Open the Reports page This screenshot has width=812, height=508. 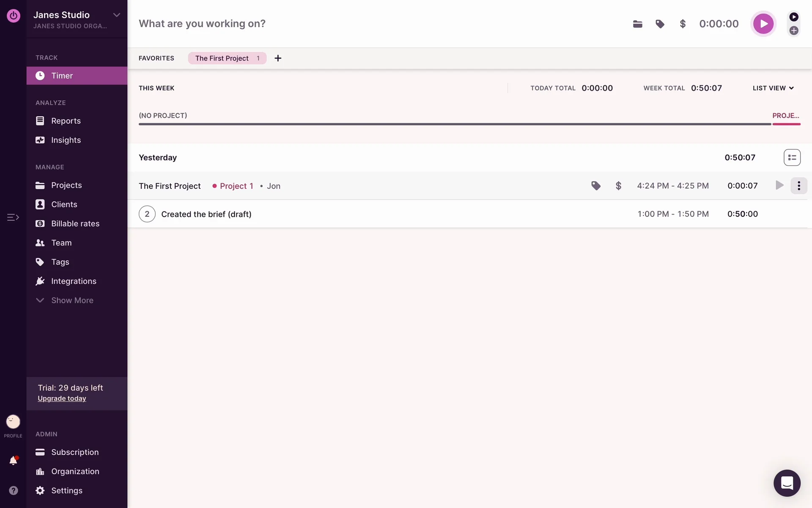click(66, 121)
